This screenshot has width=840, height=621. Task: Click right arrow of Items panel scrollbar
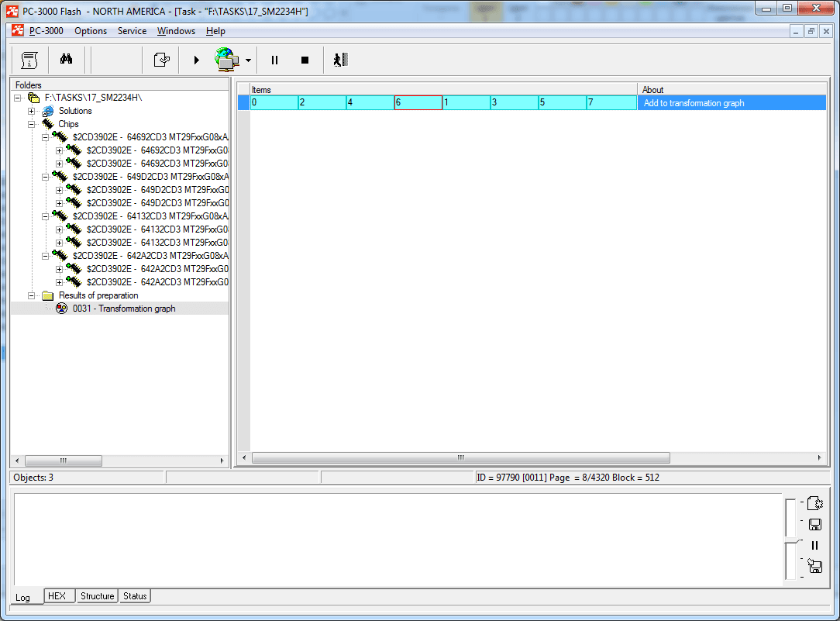(819, 457)
